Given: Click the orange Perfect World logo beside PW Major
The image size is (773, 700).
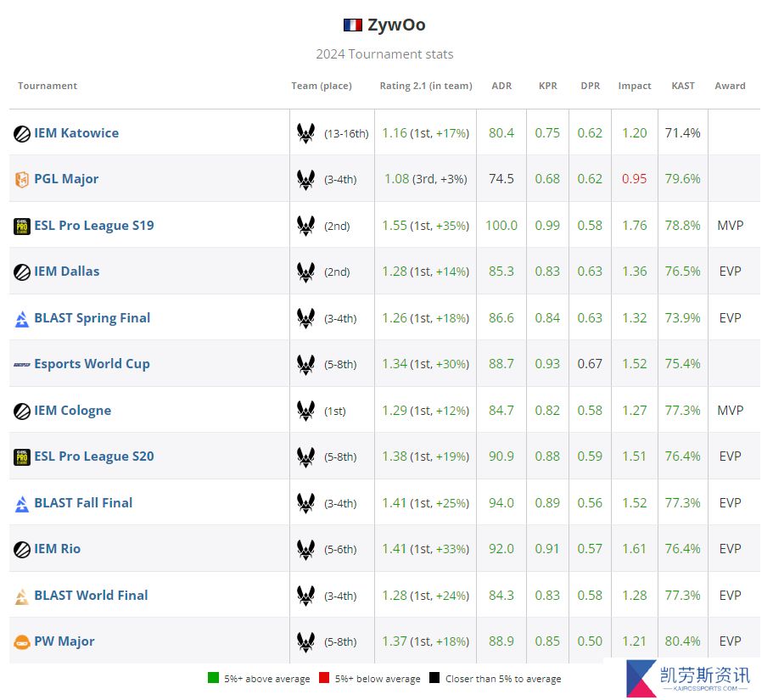Looking at the screenshot, I should pos(22,642).
